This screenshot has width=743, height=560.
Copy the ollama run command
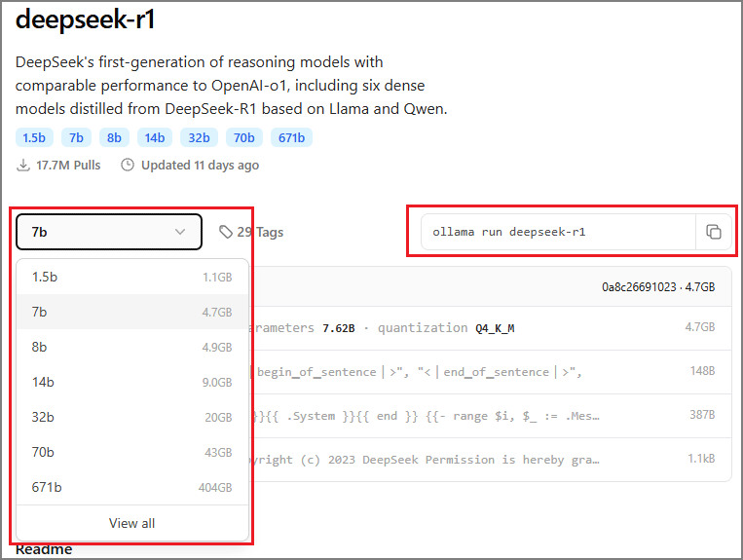click(713, 232)
